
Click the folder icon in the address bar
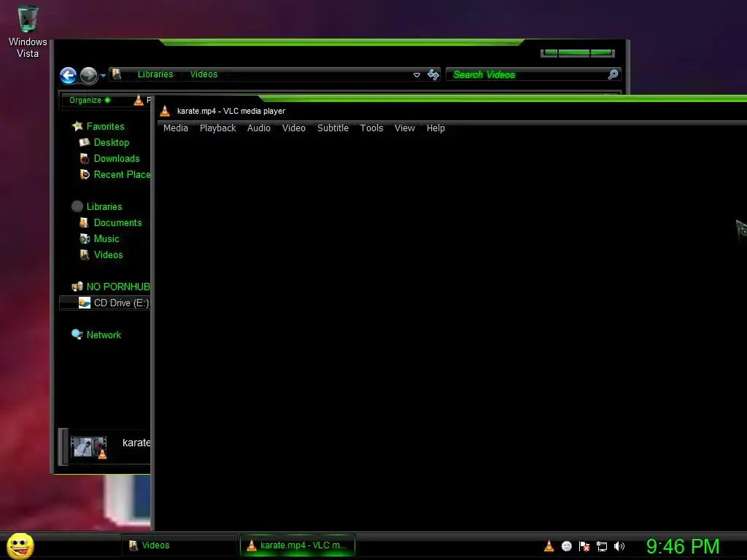[x=117, y=74]
